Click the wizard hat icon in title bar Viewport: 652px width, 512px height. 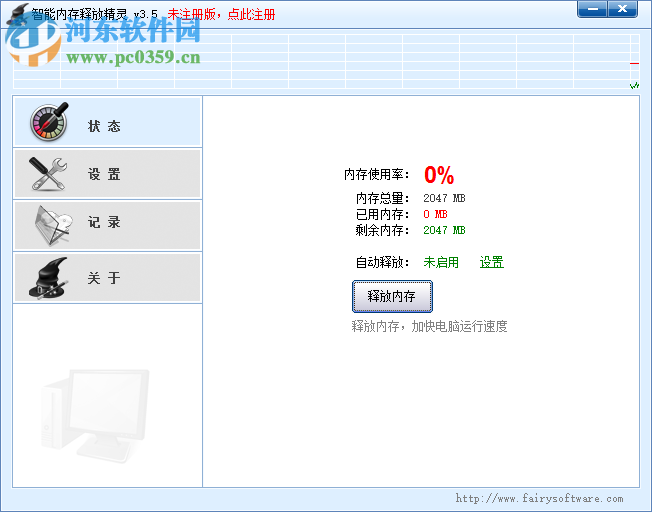tap(18, 14)
